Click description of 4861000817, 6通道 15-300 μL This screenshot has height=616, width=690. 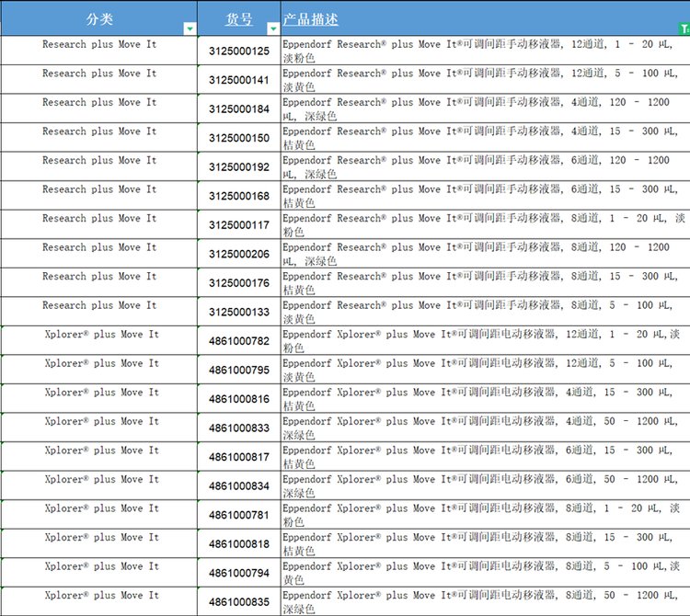coord(486,457)
